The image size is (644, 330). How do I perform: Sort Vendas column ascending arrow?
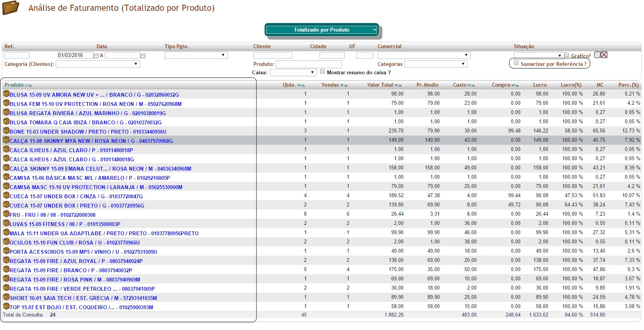point(346,85)
